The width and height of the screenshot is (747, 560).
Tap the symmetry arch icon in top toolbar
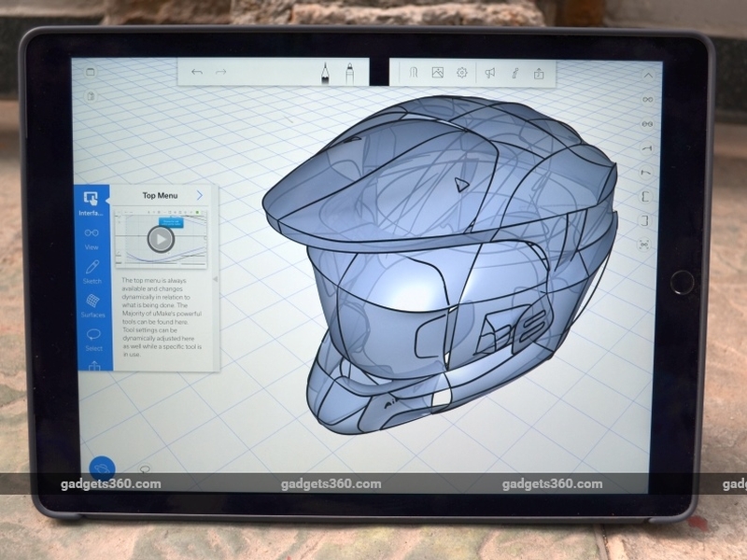coord(412,72)
